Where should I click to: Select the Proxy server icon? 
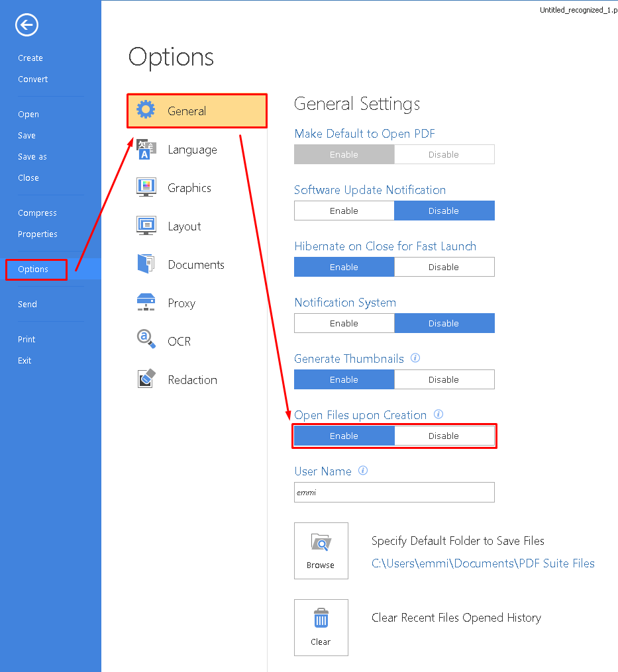tap(146, 302)
